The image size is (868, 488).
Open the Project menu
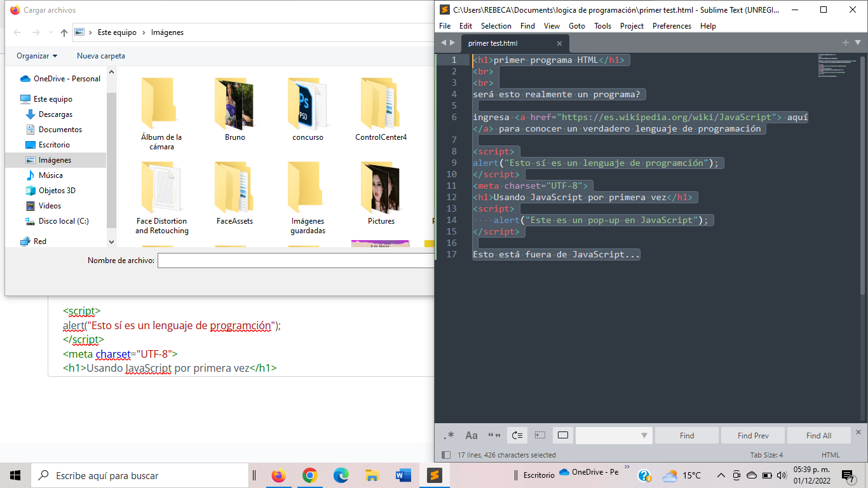(632, 26)
